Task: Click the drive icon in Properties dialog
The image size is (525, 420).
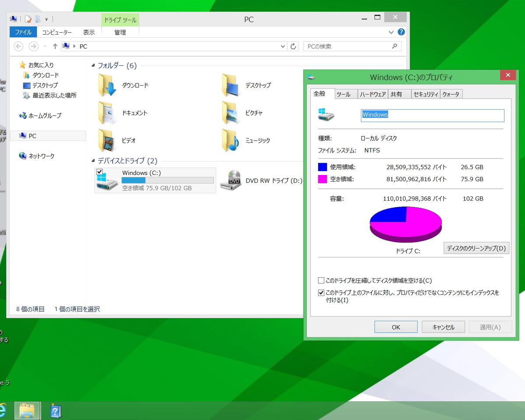Action: pyautogui.click(x=326, y=115)
